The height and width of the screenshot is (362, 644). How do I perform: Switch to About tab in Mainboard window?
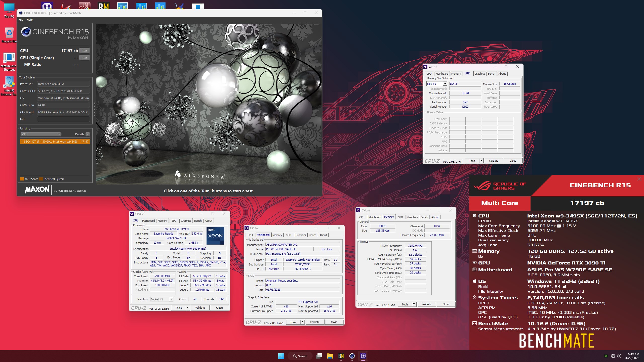coord(323,235)
